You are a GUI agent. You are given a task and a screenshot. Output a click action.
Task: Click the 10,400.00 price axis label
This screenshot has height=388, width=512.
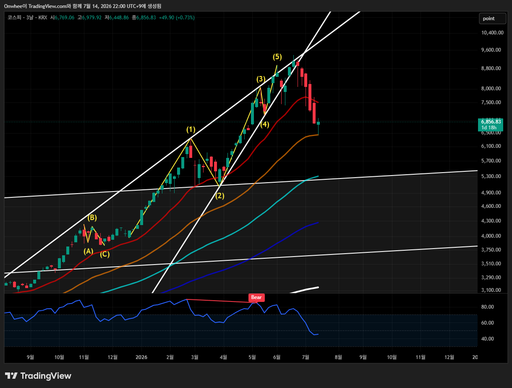[492, 33]
